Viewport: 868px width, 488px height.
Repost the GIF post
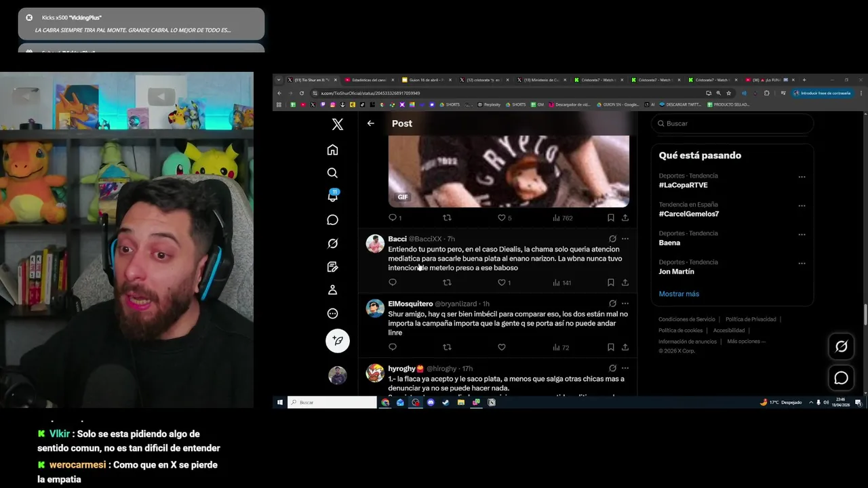[447, 218]
